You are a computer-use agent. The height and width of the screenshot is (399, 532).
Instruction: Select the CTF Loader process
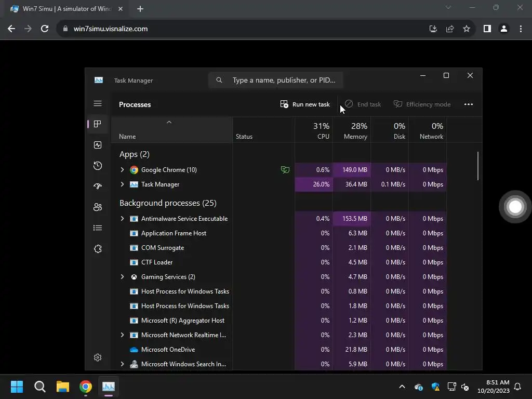click(279, 262)
